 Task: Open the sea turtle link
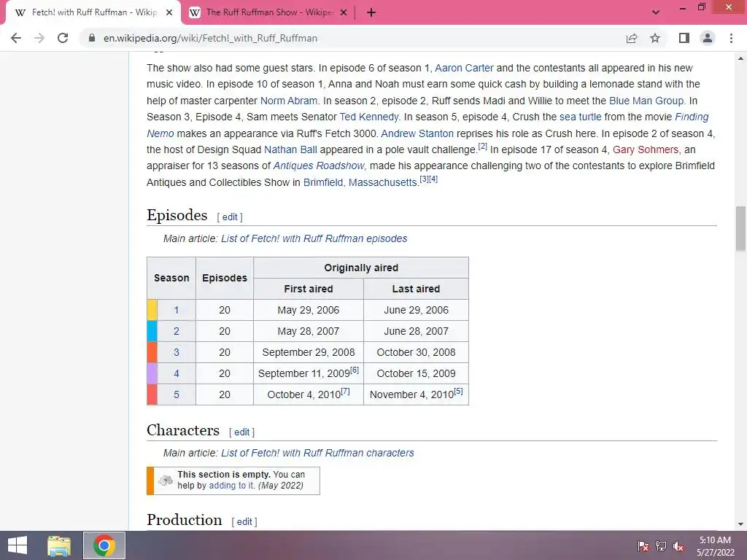coord(580,117)
